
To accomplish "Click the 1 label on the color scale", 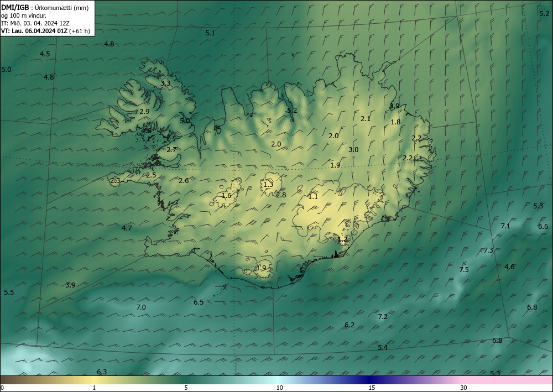I will [94, 388].
